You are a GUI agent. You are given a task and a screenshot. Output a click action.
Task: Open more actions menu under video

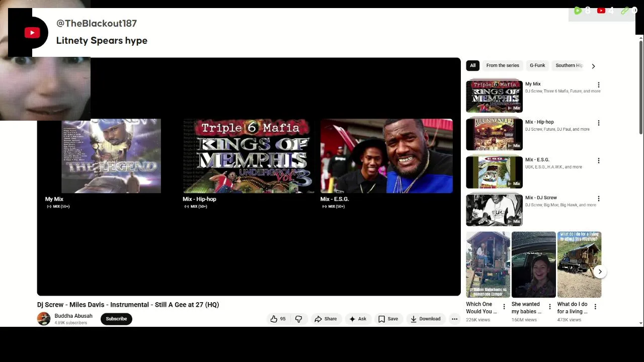point(454,319)
